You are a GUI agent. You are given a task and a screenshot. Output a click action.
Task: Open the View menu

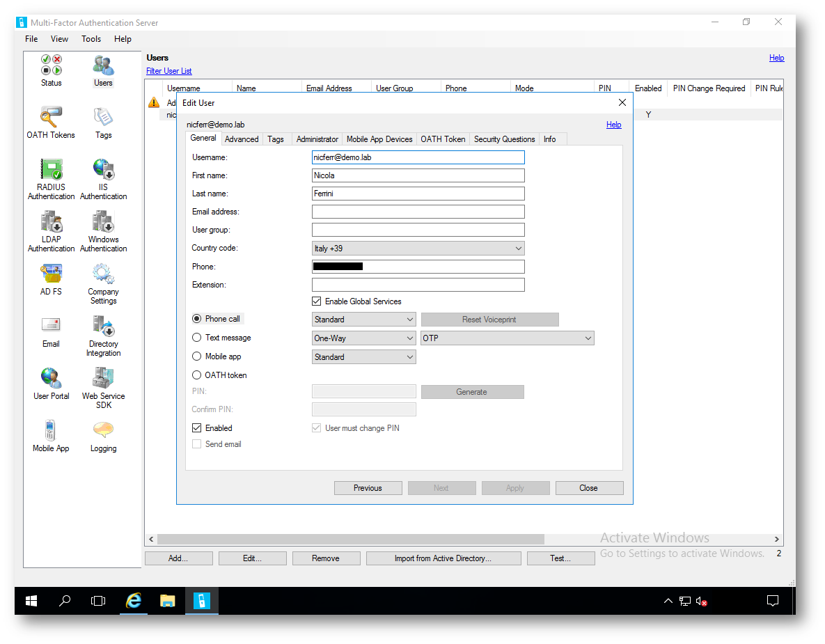pyautogui.click(x=59, y=39)
